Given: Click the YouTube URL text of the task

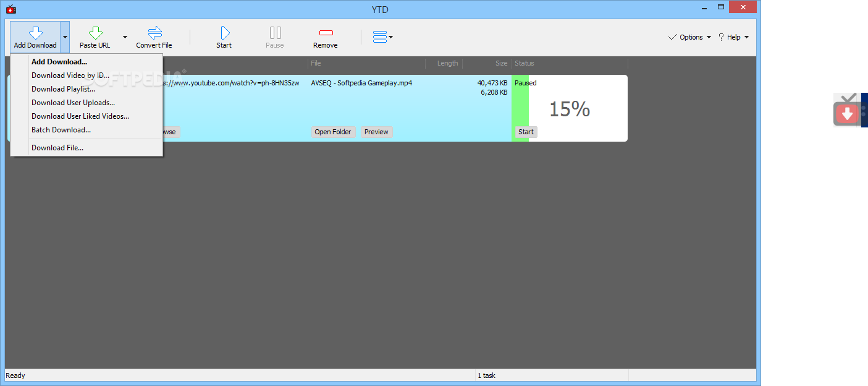Looking at the screenshot, I should point(231,83).
